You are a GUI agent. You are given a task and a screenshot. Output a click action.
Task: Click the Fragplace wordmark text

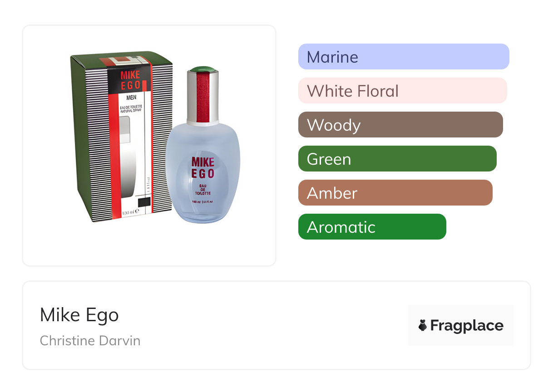(467, 325)
